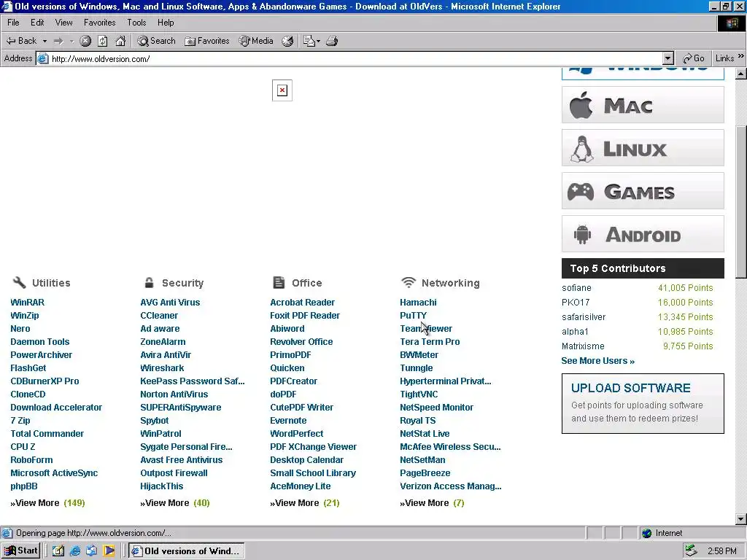Click the Refresh page icon

[102, 41]
